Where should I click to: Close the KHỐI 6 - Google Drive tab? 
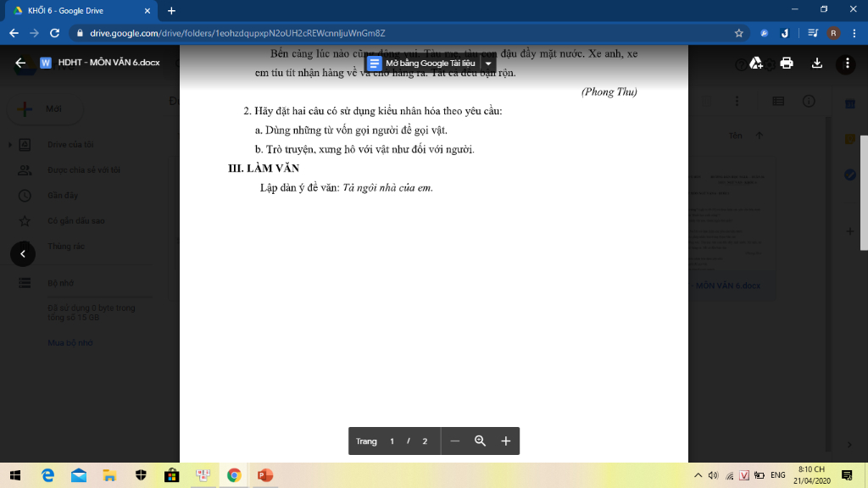point(147,10)
